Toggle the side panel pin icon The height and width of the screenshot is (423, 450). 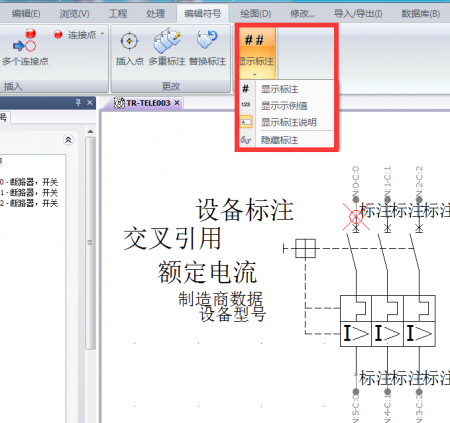(78, 102)
